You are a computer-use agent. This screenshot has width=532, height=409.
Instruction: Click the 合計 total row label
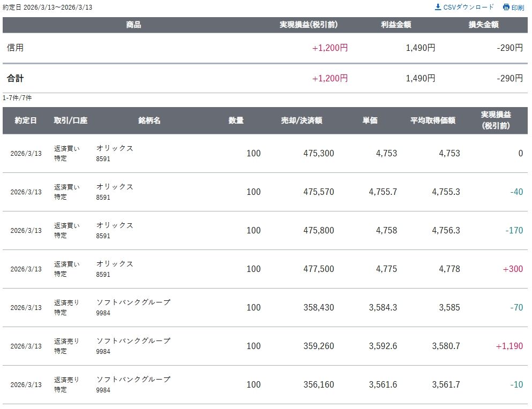point(15,78)
